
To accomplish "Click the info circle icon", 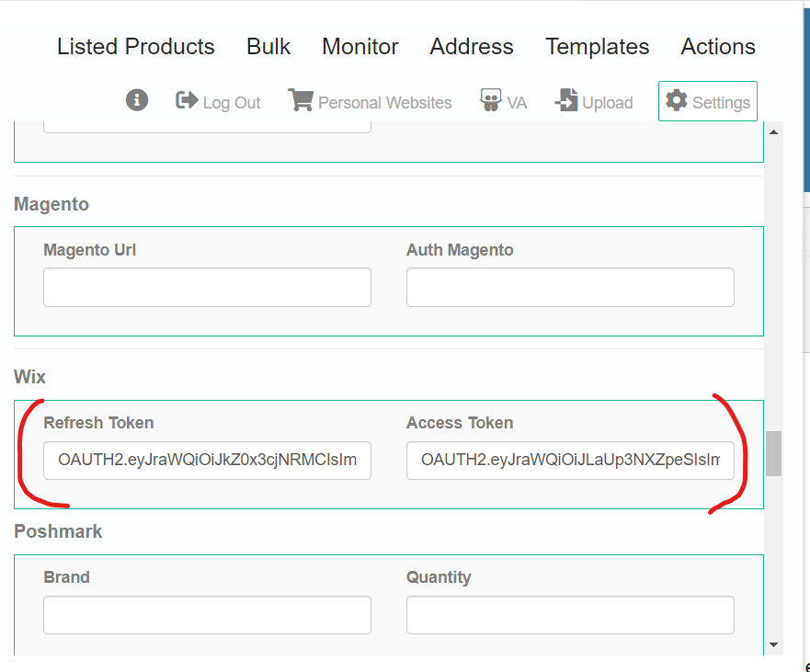I will click(137, 100).
